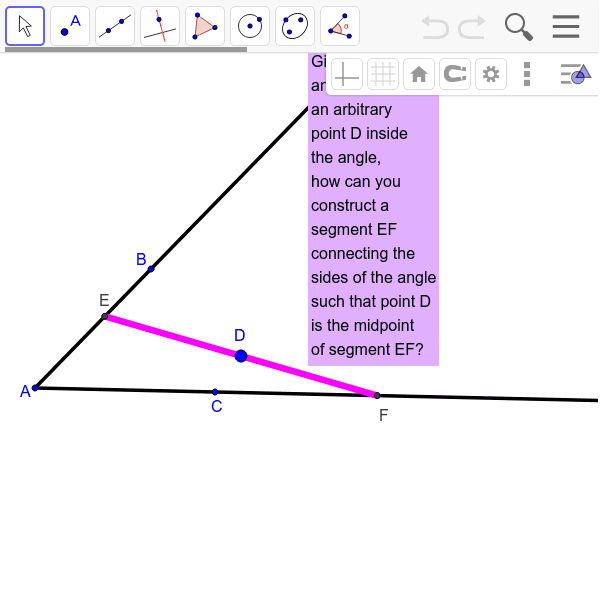This screenshot has height=600, width=600.
Task: Select the Perpendicular Line tool
Action: (x=160, y=26)
